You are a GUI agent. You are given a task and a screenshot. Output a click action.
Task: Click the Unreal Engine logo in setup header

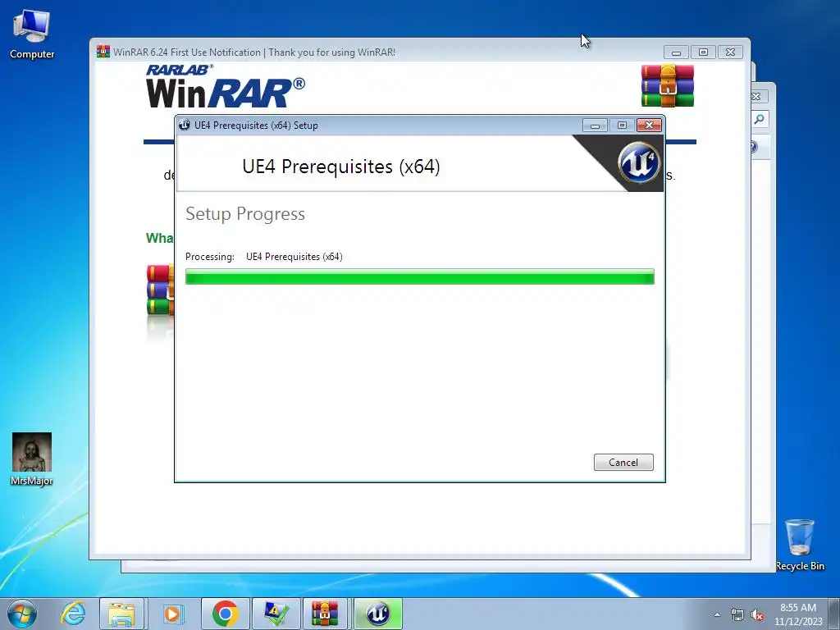(x=638, y=162)
